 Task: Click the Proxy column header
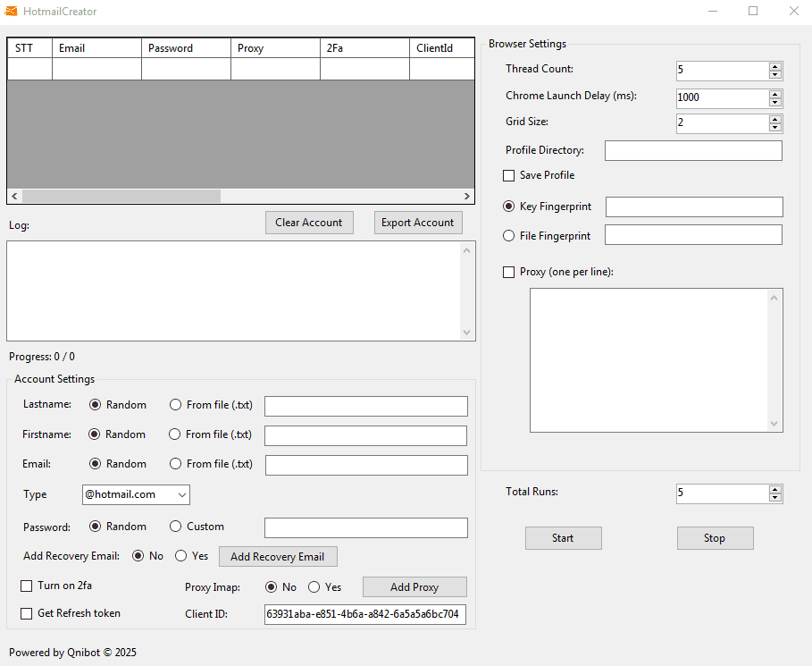point(275,48)
